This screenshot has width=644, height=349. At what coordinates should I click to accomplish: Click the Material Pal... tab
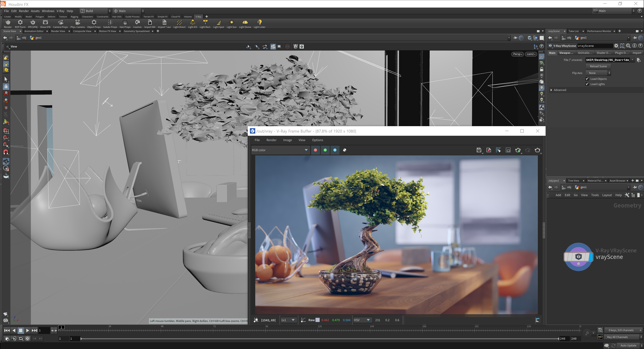[595, 181]
